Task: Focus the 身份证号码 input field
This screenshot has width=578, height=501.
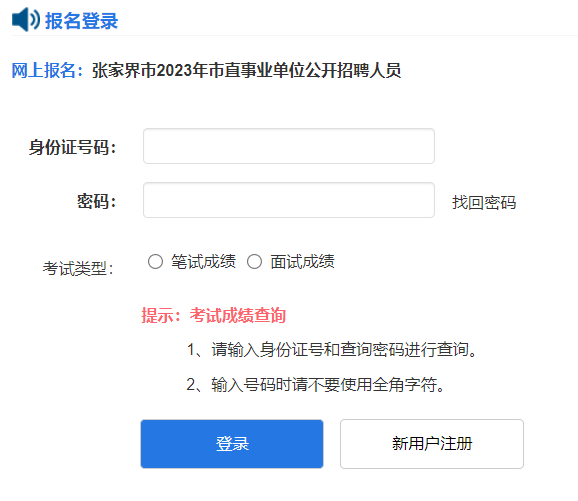Action: (289, 146)
